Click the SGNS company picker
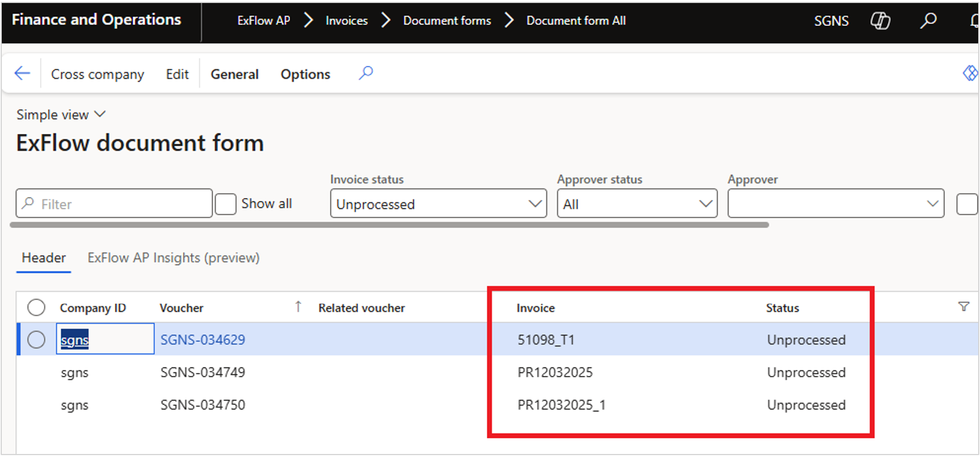The height and width of the screenshot is (457, 980). pos(832,21)
